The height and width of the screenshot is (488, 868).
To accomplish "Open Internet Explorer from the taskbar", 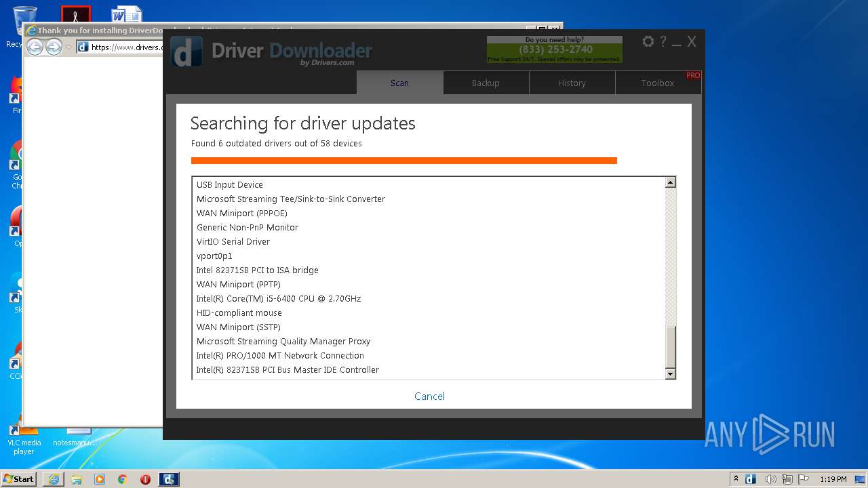I will point(54,479).
